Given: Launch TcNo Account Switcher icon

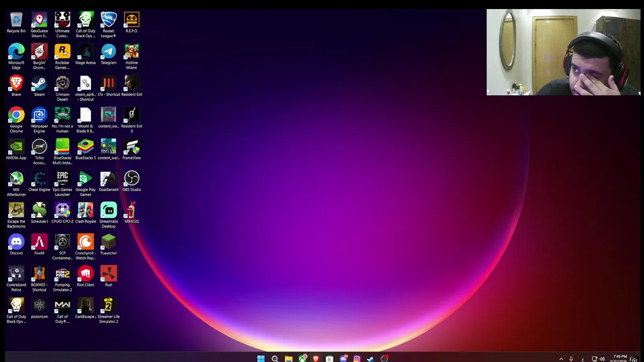Looking at the screenshot, I should pyautogui.click(x=39, y=152).
